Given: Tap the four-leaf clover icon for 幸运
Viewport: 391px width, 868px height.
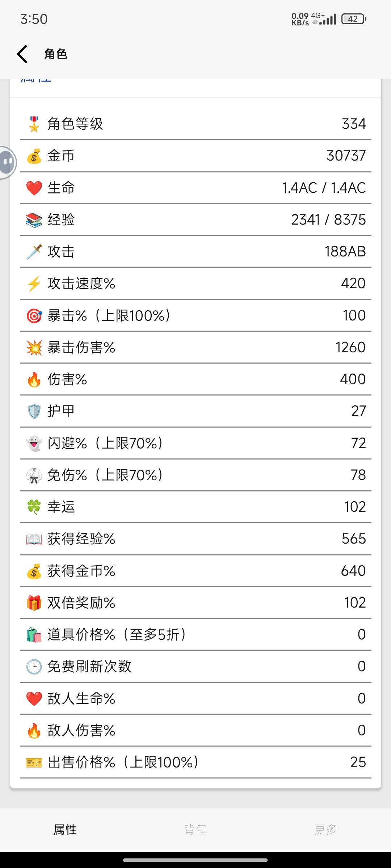Looking at the screenshot, I should click(34, 507).
